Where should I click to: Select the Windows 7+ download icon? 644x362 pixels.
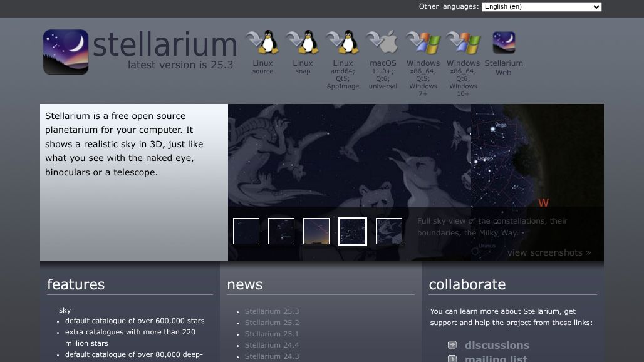pyautogui.click(x=423, y=42)
